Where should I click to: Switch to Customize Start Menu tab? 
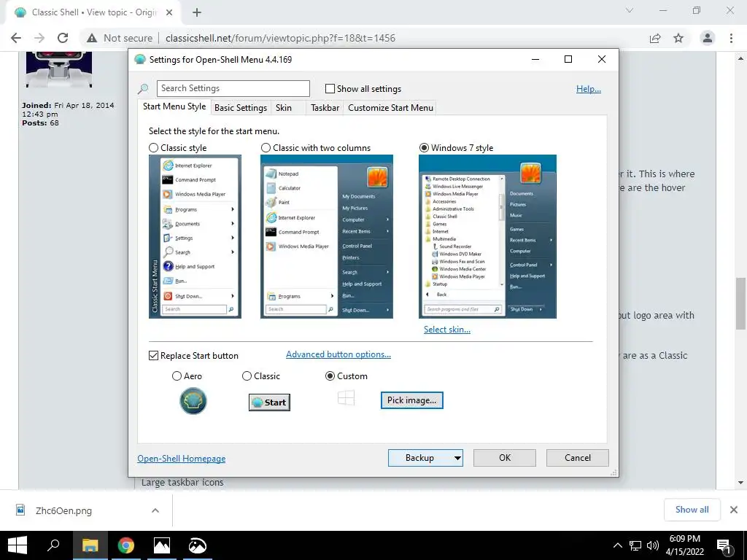click(391, 108)
